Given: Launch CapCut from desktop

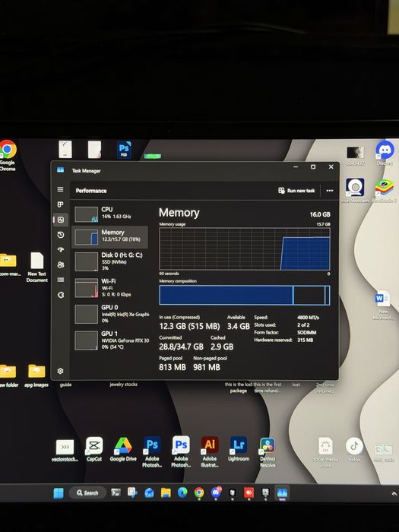Looking at the screenshot, I should pyautogui.click(x=94, y=449).
